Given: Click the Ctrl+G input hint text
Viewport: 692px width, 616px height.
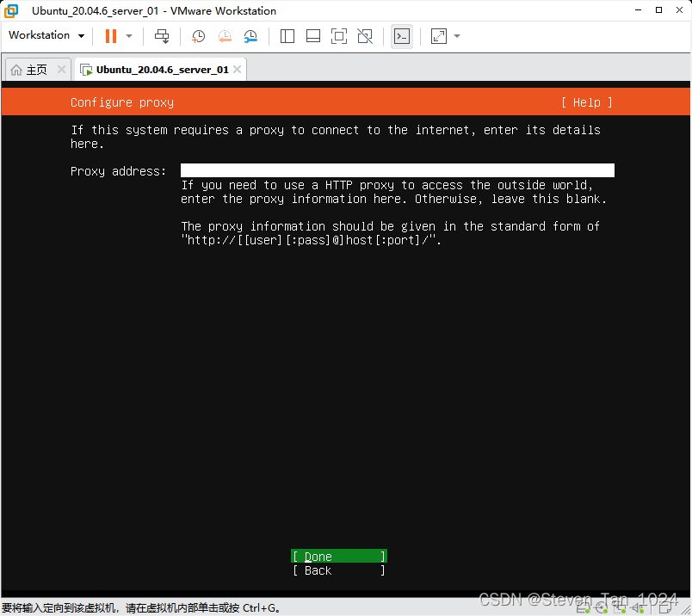Looking at the screenshot, I should (x=141, y=608).
